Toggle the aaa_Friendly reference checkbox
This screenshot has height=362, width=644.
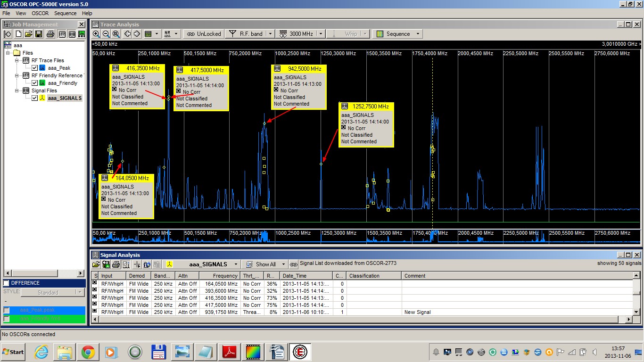tap(34, 83)
